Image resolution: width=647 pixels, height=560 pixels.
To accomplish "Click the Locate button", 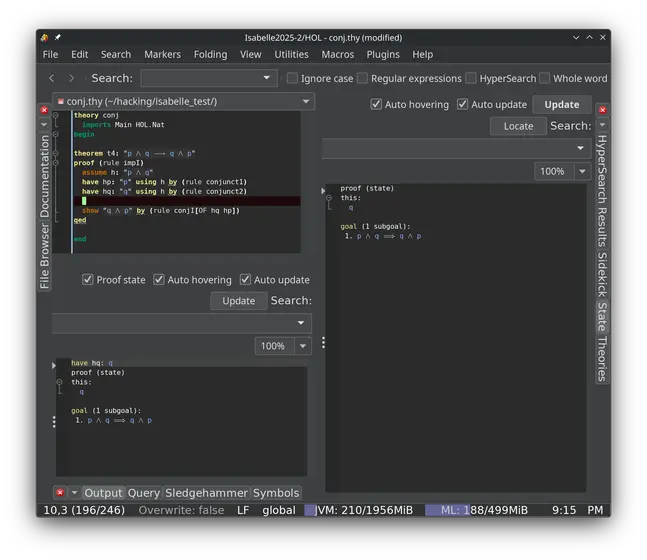I will (x=518, y=126).
